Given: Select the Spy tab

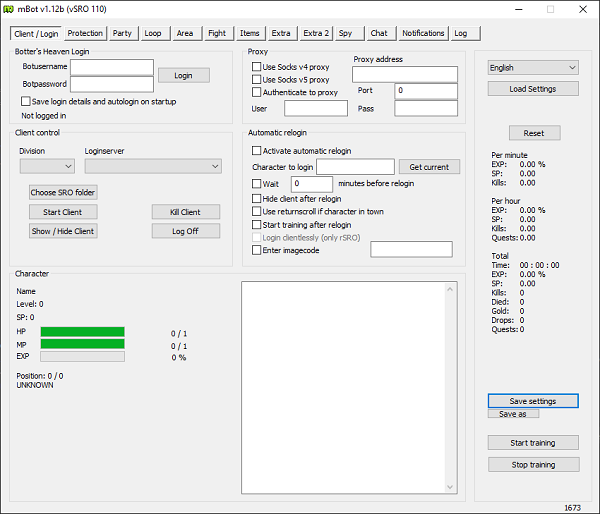Looking at the screenshot, I should [345, 33].
